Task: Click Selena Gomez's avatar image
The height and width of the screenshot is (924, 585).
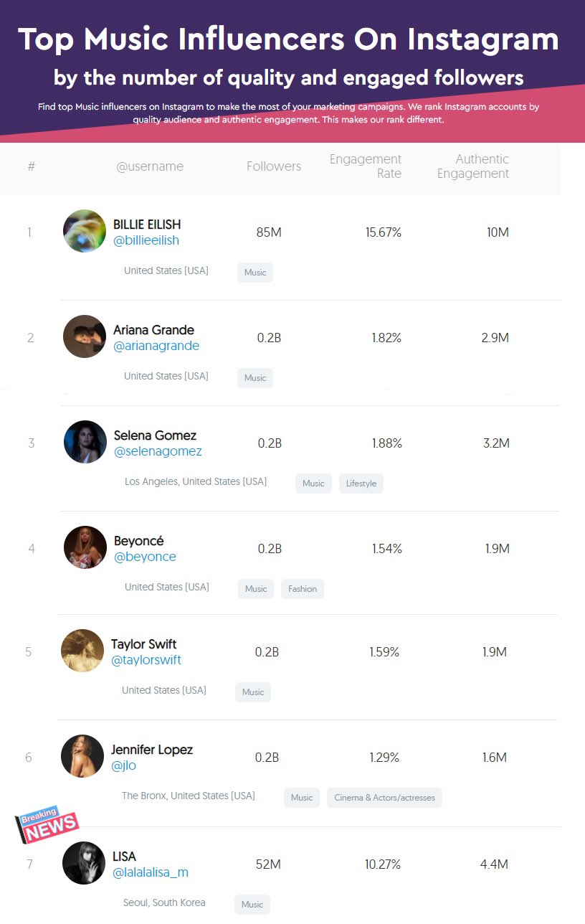Action: (85, 442)
